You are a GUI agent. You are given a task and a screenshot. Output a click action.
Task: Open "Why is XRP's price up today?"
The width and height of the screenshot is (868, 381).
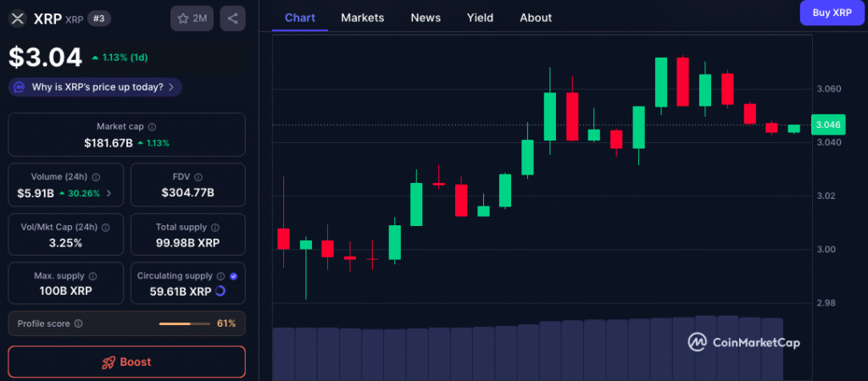pos(95,86)
